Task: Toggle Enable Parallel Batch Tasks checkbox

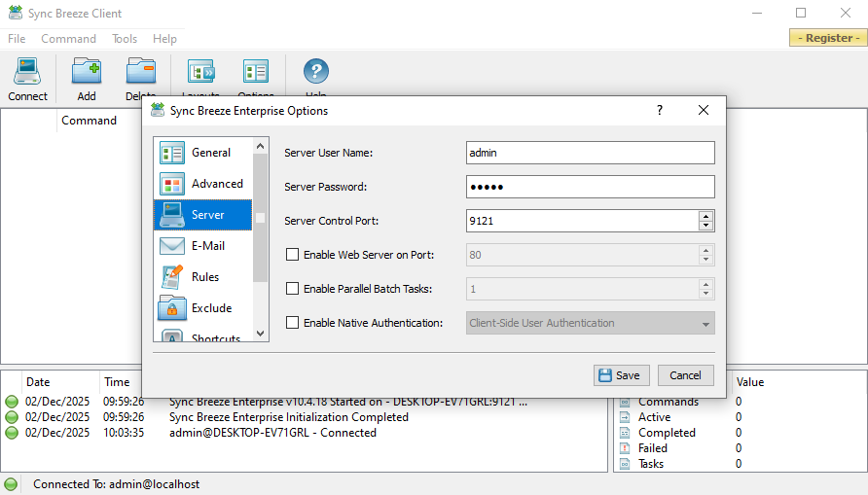Action: 292,289
